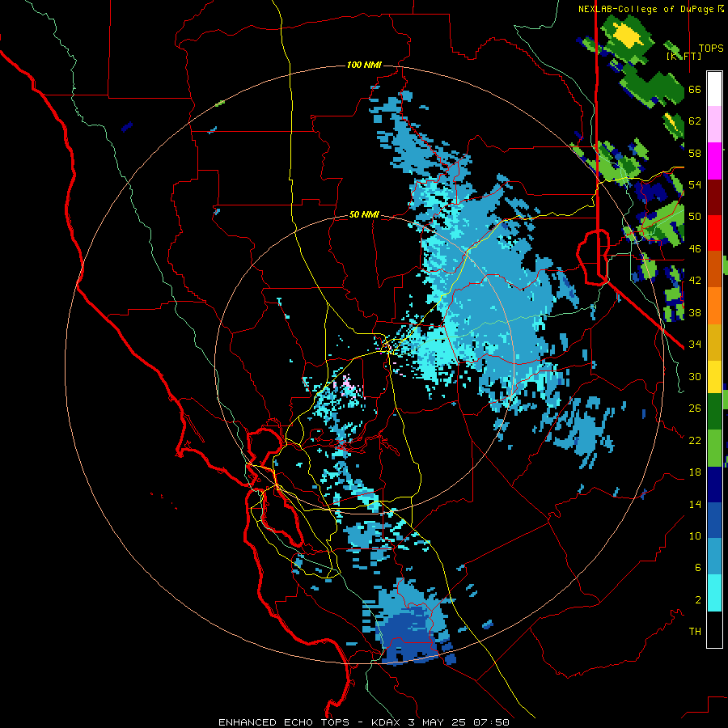
Task: Click the NEXLAB-College of DuPage credit text
Action: tap(645, 9)
